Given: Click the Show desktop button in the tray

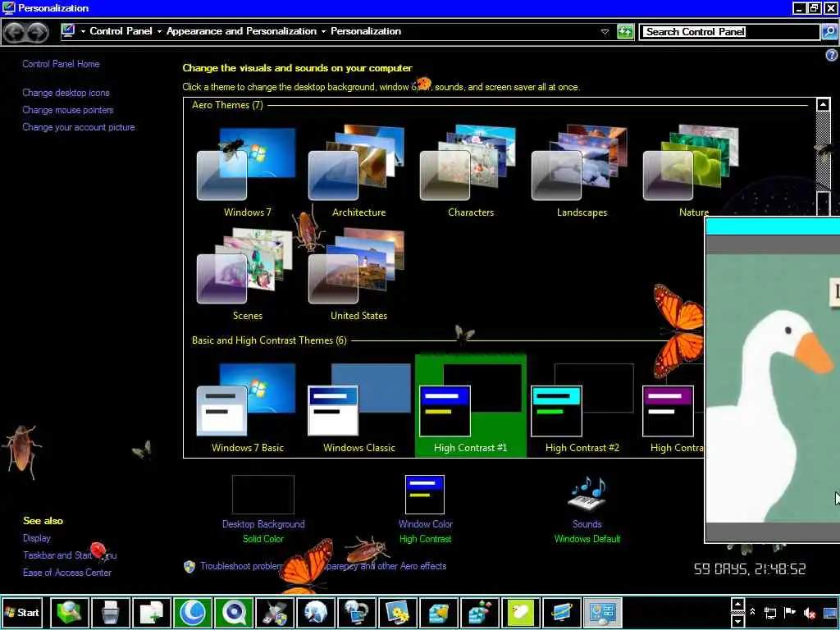Looking at the screenshot, I should click(x=830, y=612).
